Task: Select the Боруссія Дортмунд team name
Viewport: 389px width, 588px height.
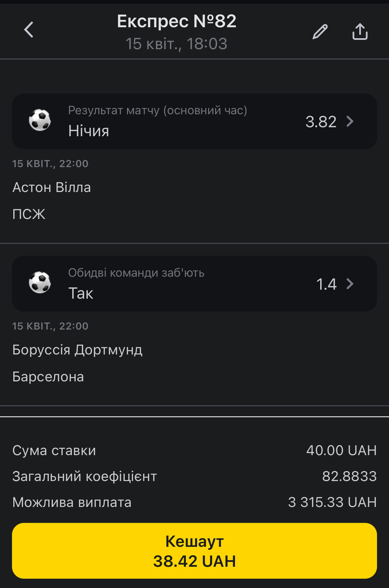Action: [77, 350]
